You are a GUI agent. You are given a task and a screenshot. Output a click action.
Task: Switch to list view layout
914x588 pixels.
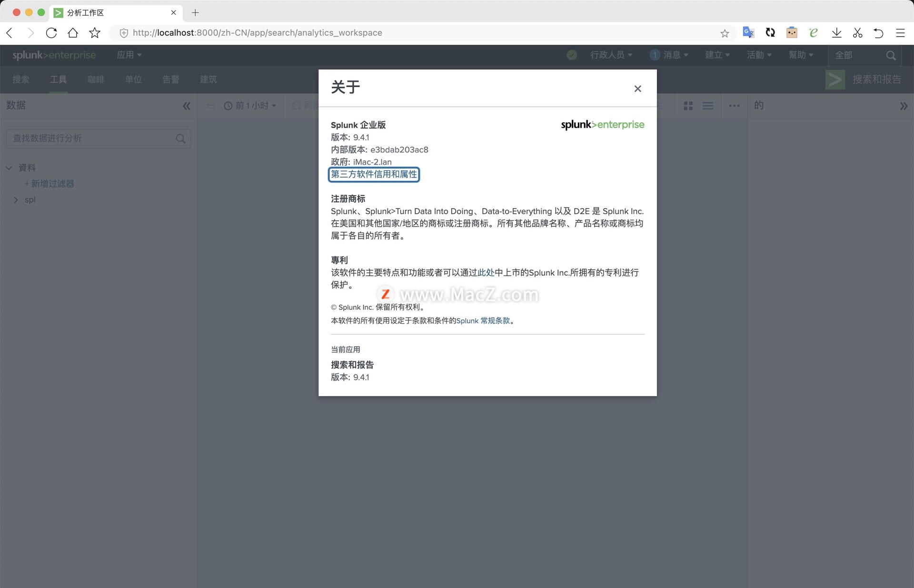tap(708, 106)
